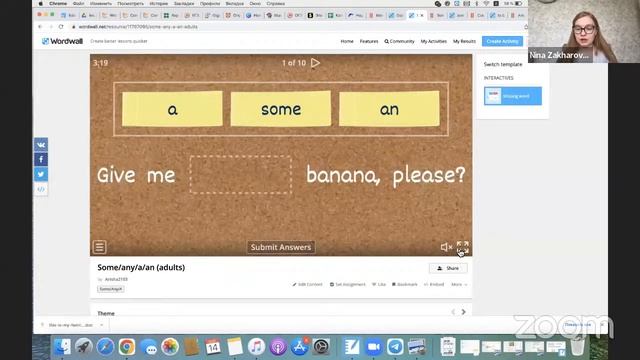Pick the yellow "a" word card
The image size is (640, 360).
click(172, 109)
